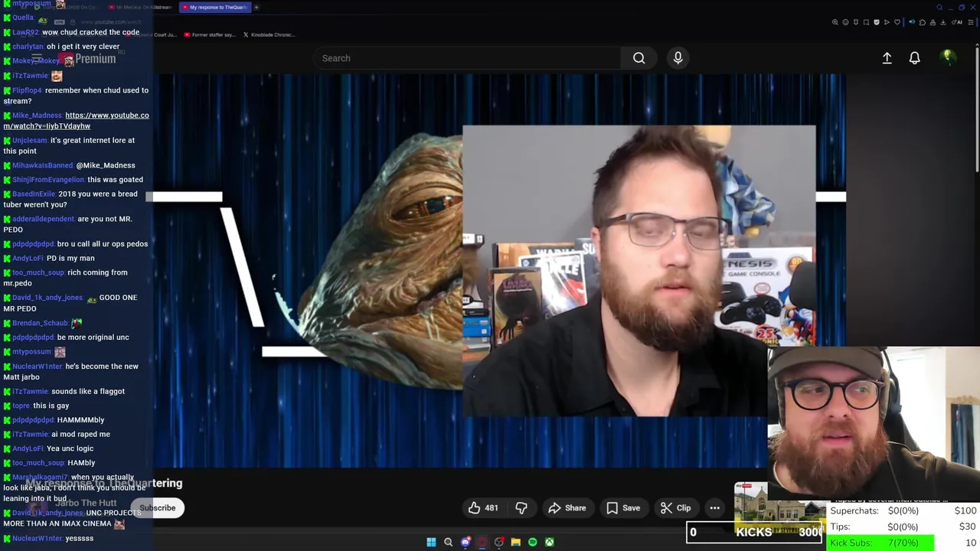The image size is (980, 551).
Task: Open the Discord taskbar icon
Action: (x=465, y=542)
